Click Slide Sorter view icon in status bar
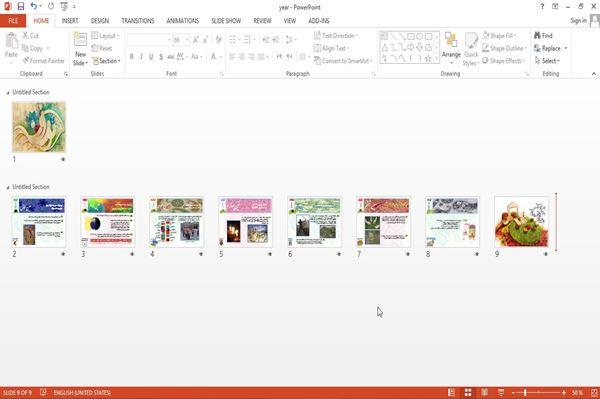The width and height of the screenshot is (600, 399). tap(468, 392)
